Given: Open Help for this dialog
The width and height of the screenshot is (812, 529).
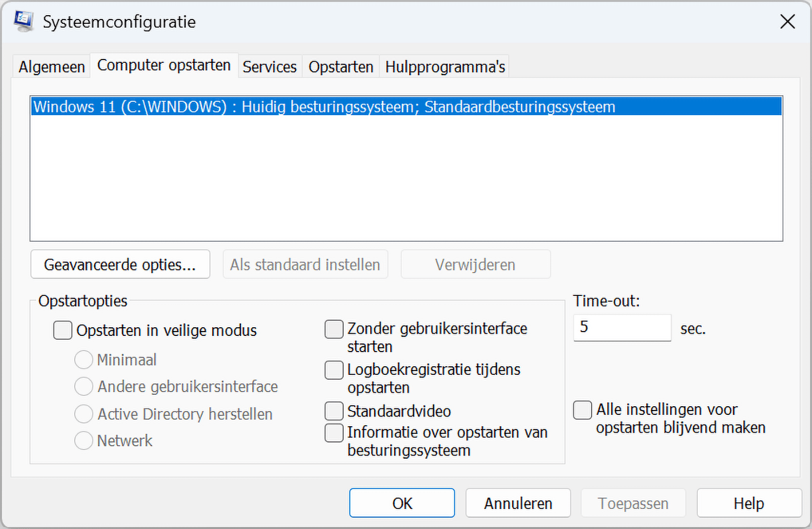Looking at the screenshot, I should (749, 503).
